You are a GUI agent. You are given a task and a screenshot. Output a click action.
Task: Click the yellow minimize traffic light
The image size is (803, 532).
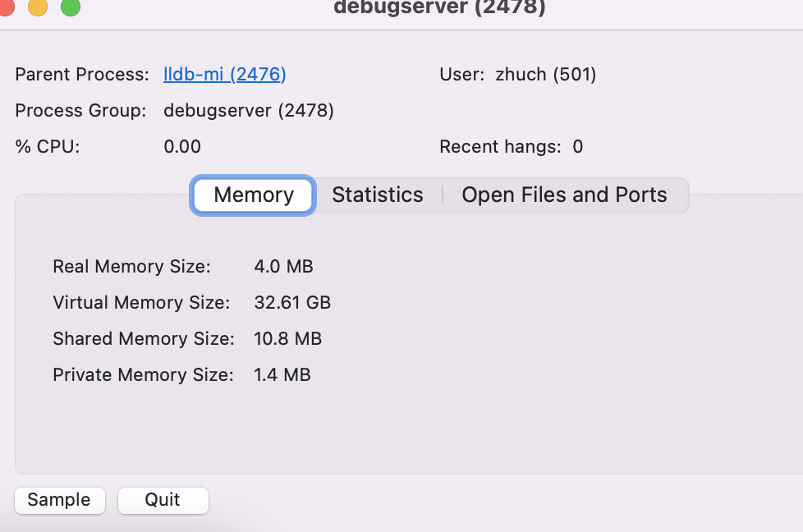click(x=34, y=9)
